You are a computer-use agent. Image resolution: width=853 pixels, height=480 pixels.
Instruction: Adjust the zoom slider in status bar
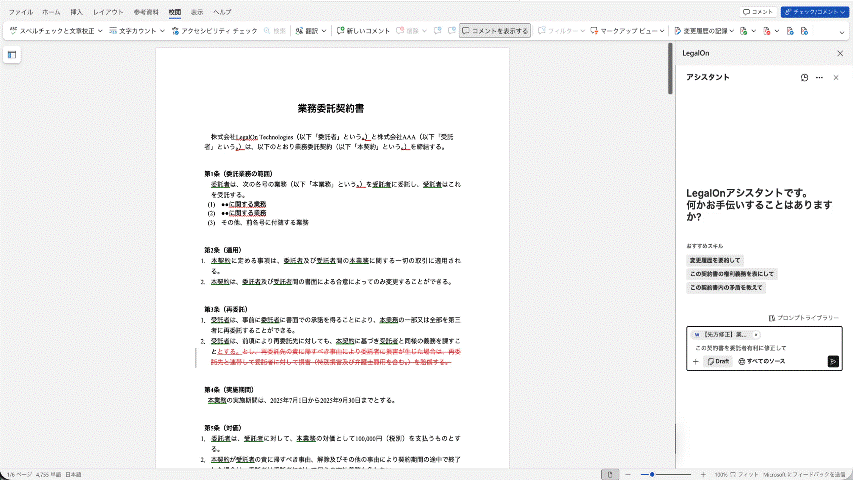pyautogui.click(x=652, y=474)
